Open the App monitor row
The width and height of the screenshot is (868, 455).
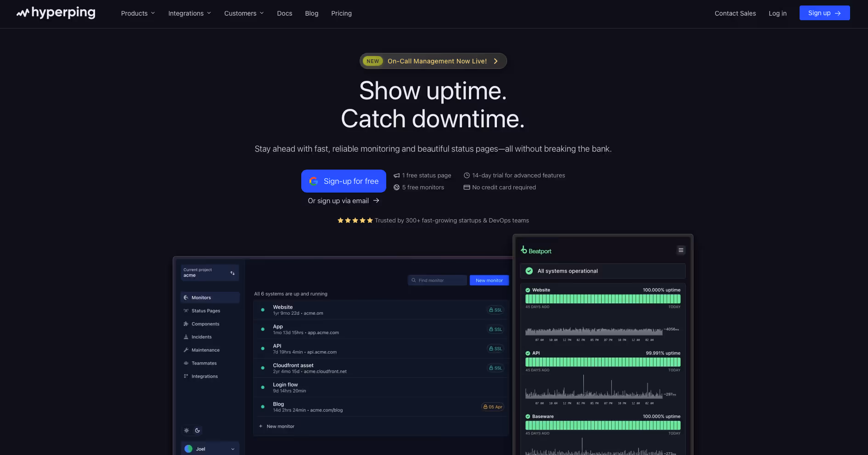[x=381, y=330]
